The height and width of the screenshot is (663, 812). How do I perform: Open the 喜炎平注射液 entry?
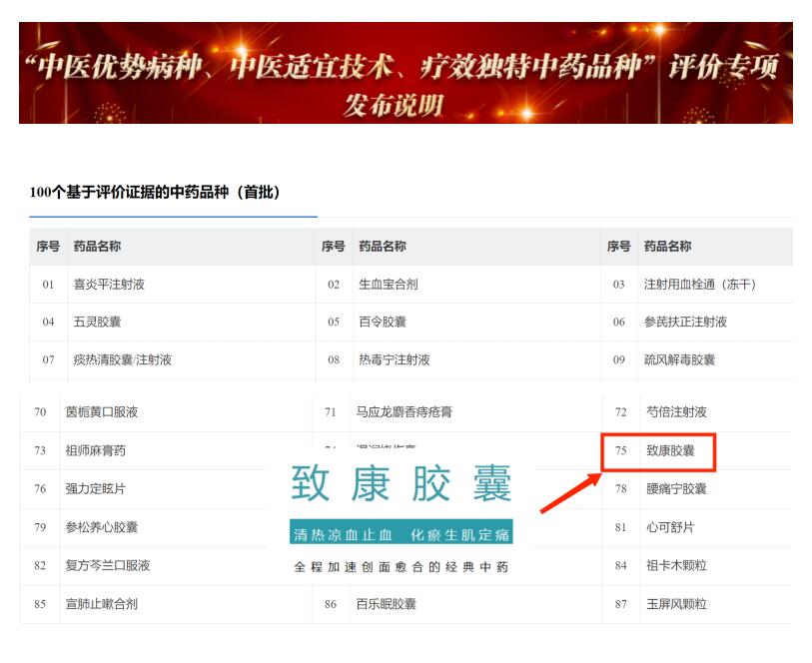click(109, 285)
